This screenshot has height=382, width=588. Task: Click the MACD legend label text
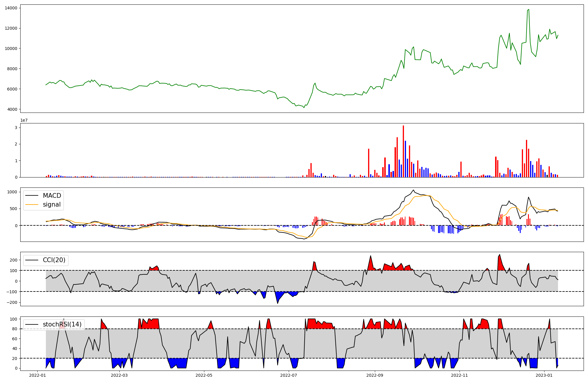coord(52,196)
